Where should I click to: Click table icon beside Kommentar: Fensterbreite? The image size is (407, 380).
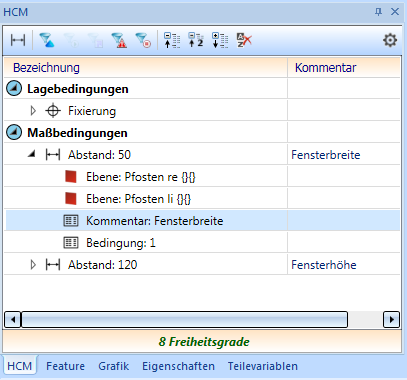click(71, 221)
